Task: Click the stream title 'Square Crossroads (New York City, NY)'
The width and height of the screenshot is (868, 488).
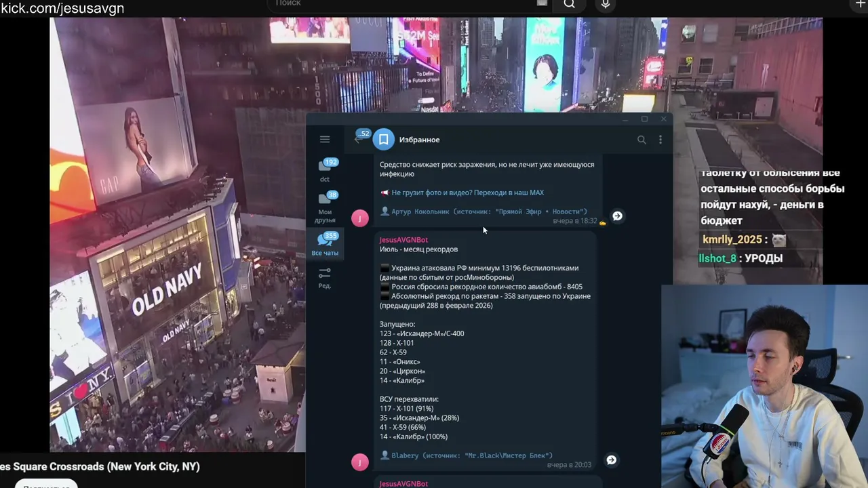Action: (106, 467)
